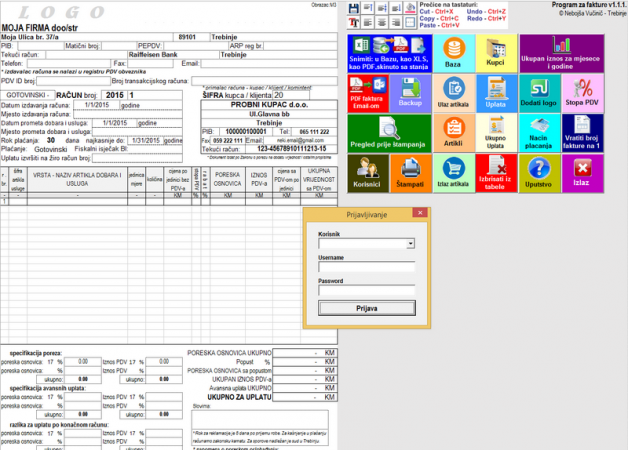Open the fill color bucket icon
628x450 pixels.
tap(410, 8)
